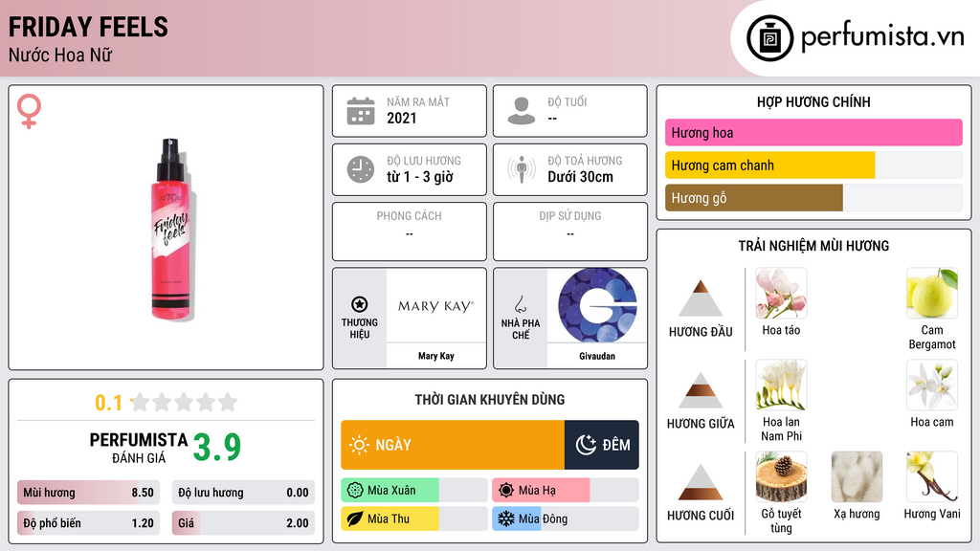Select the Hoa táo note image
Image resolution: width=980 pixels, height=551 pixels.
[x=781, y=294]
